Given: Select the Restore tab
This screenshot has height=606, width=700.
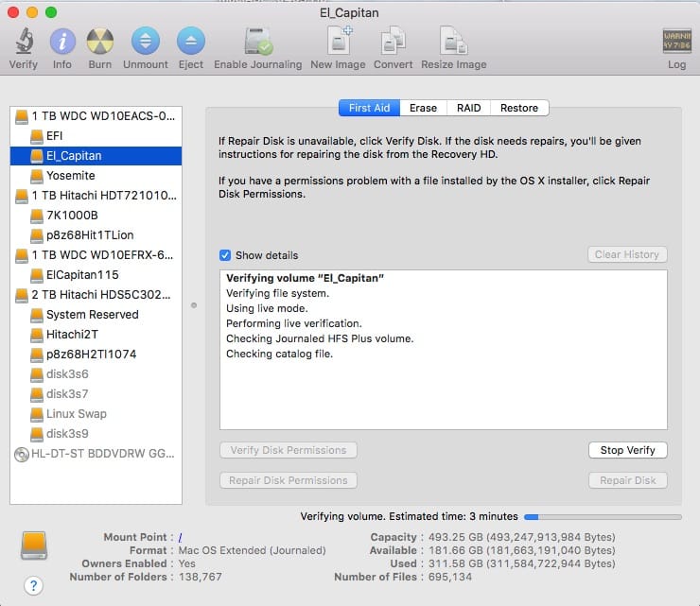Looking at the screenshot, I should coord(519,108).
